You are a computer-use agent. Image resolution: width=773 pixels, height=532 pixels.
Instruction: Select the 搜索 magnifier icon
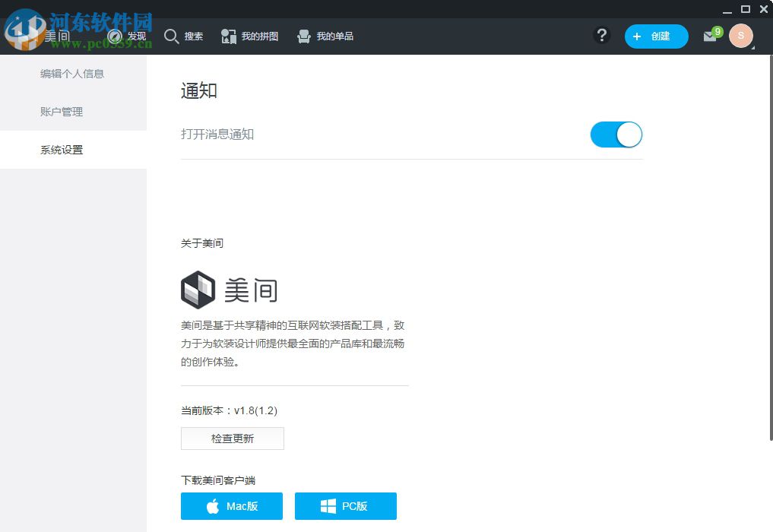click(x=172, y=36)
